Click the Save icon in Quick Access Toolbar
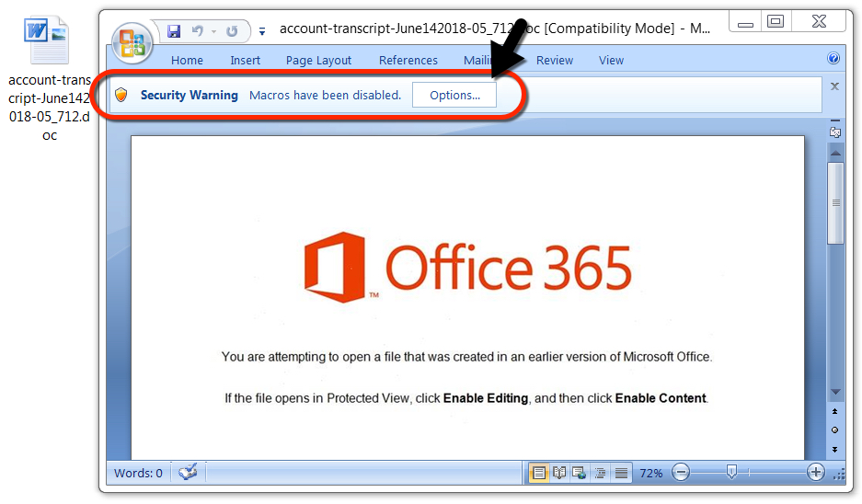This screenshot has width=862, height=504. coord(174,31)
